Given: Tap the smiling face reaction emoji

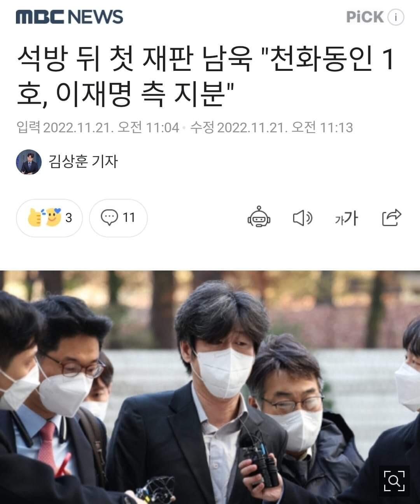Looking at the screenshot, I should tap(53, 218).
